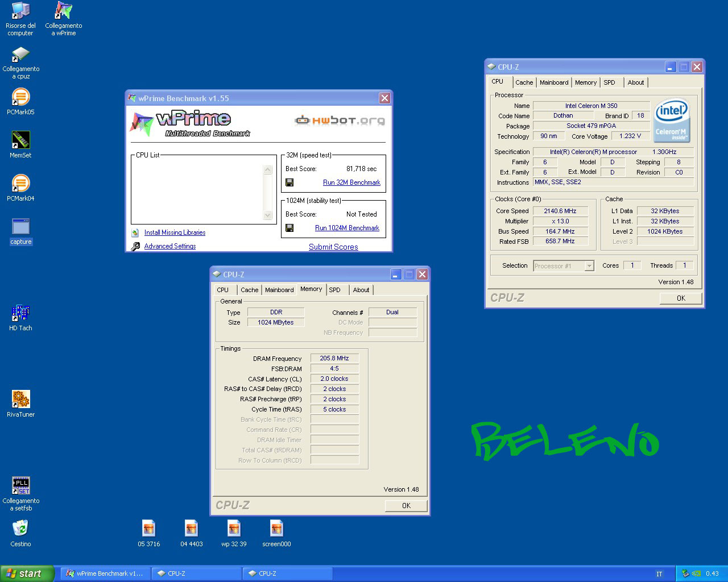Image resolution: width=728 pixels, height=582 pixels.
Task: Launch PCMark05 desktop icon
Action: pyautogui.click(x=20, y=102)
